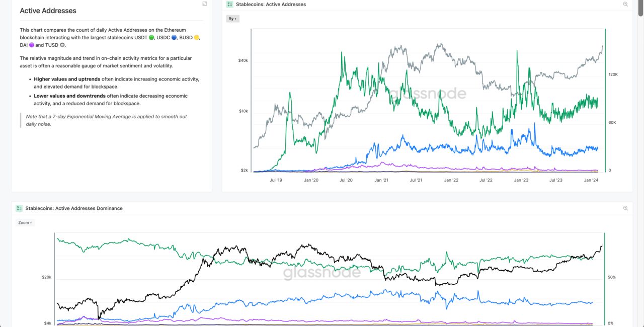Click the purple DAI circle icon
Screen dimensions: 644x327
click(32, 45)
